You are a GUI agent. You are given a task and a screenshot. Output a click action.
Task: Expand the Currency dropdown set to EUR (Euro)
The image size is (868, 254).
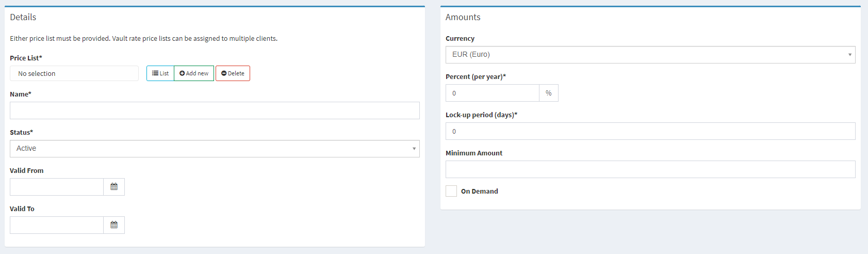click(x=650, y=55)
